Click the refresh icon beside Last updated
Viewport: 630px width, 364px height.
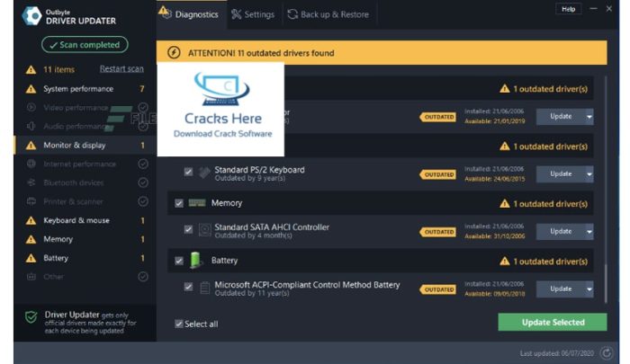click(607, 353)
